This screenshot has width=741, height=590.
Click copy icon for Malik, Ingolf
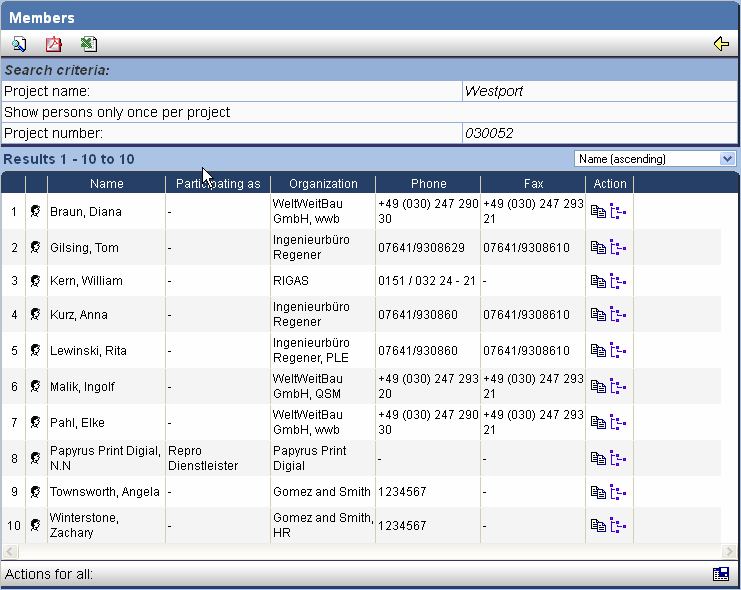point(598,386)
